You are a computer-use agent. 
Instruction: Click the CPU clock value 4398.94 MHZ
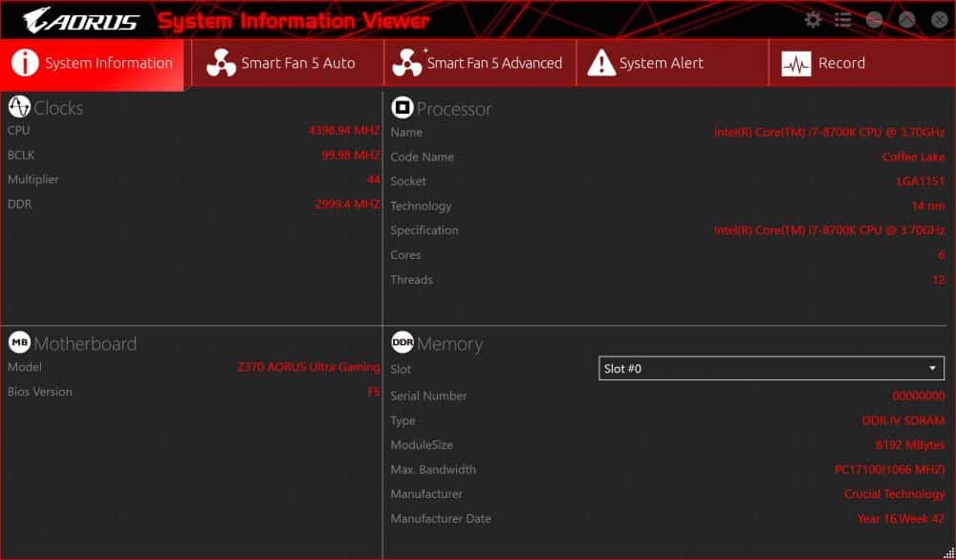(x=344, y=130)
